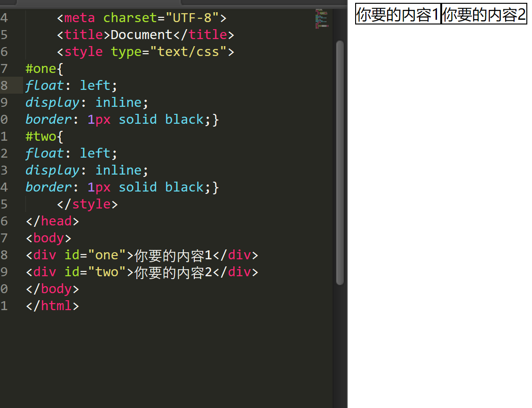Image resolution: width=532 pixels, height=408 pixels.
Task: Click the editor's vertical scrollbar thumb
Action: coord(340,163)
